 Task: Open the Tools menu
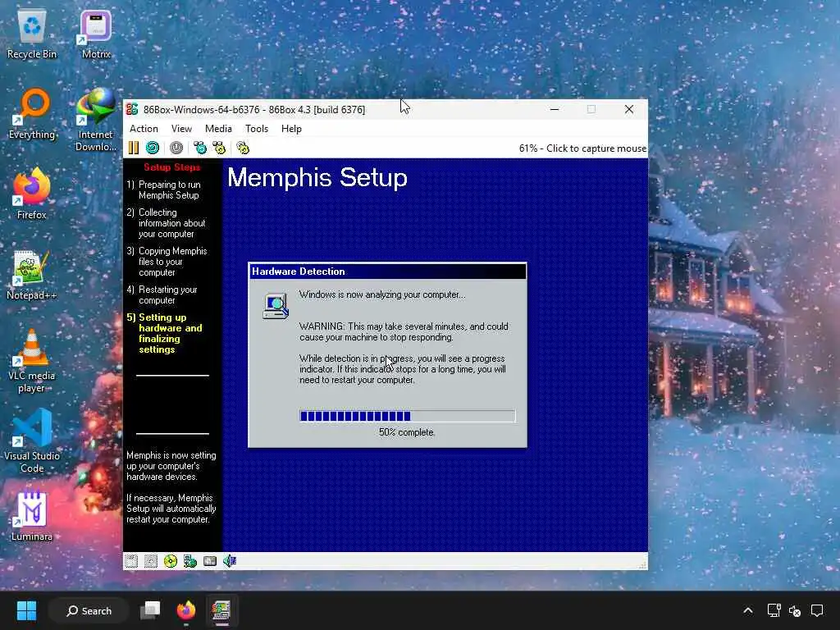coord(257,129)
